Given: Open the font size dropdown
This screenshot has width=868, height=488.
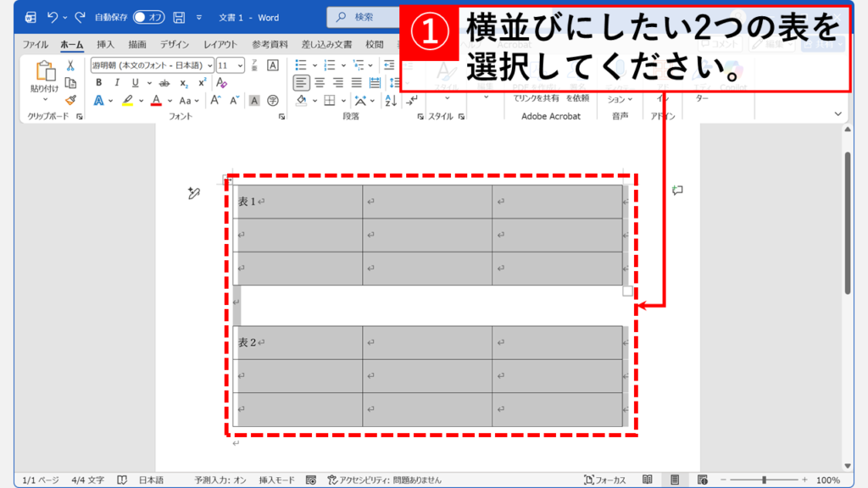Looking at the screenshot, I should (x=239, y=64).
